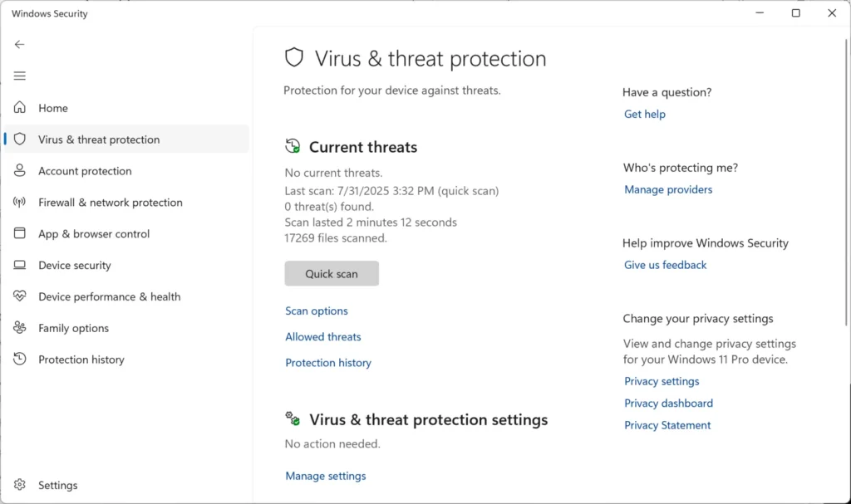Viewport: 851px width, 504px height.
Task: Click the Account protection person icon
Action: coord(19,171)
